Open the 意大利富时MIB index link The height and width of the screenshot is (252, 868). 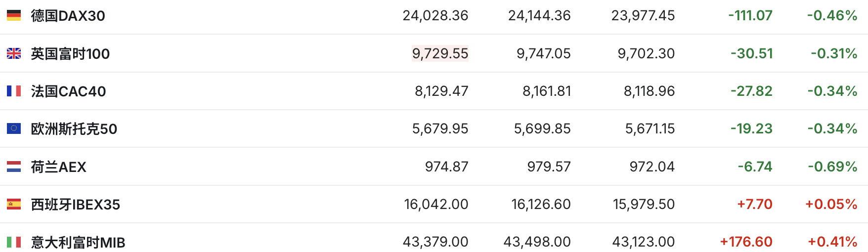[x=78, y=242]
